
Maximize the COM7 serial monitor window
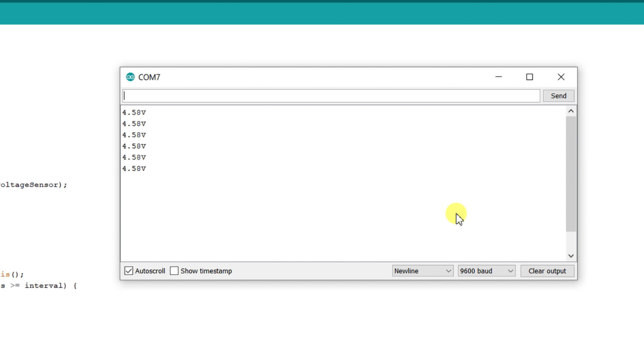[x=530, y=77]
